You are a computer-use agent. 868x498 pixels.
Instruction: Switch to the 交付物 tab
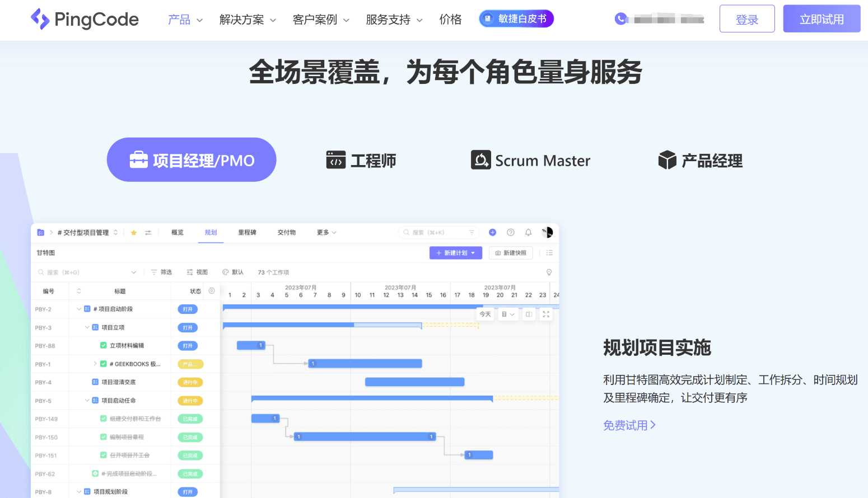click(287, 233)
